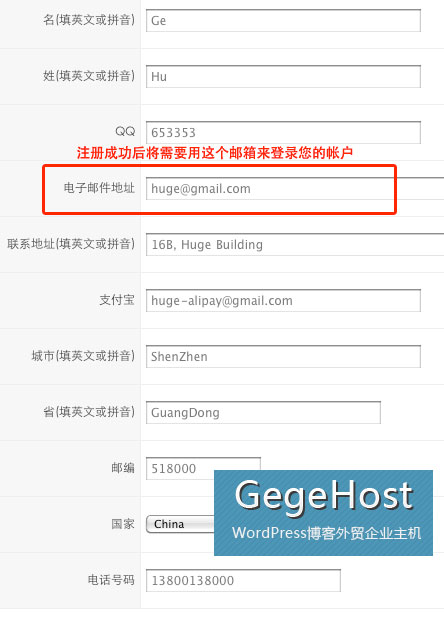Click the email field showing huge@gmail.com

[x=295, y=188]
